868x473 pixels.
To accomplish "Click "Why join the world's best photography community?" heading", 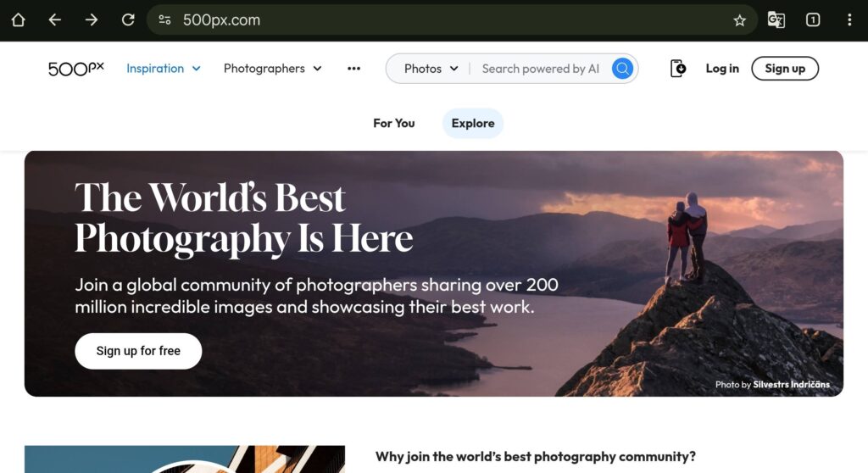I will pos(536,457).
